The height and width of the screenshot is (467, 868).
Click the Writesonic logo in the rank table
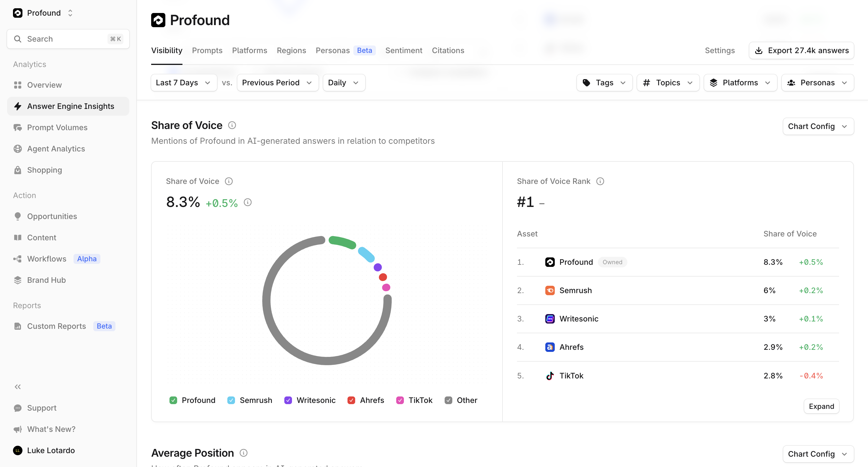550,319
